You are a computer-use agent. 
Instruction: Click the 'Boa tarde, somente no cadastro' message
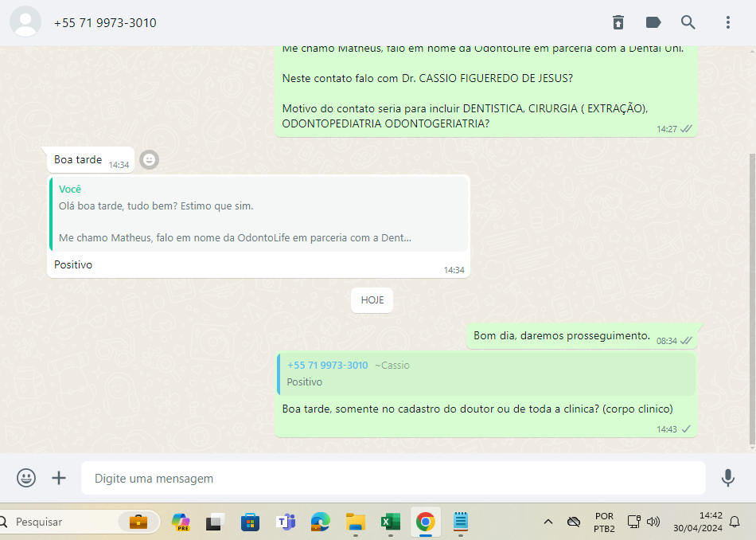pyautogui.click(x=477, y=409)
